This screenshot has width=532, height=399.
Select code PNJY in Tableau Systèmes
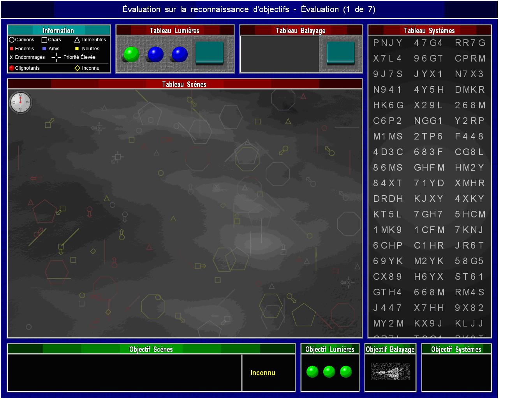click(388, 43)
